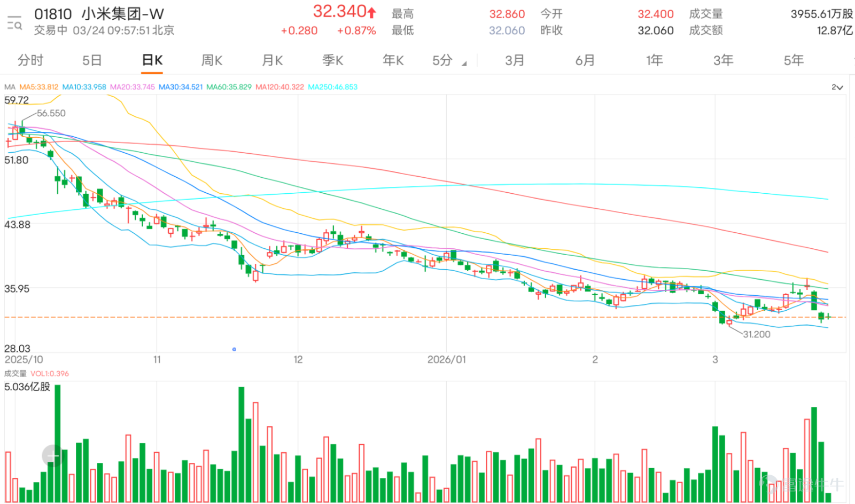
Task: Click the MA5:33.812 indicator label
Action: tap(38, 87)
